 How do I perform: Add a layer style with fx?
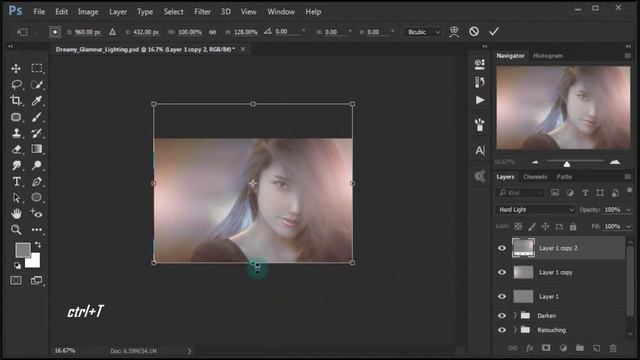529,348
